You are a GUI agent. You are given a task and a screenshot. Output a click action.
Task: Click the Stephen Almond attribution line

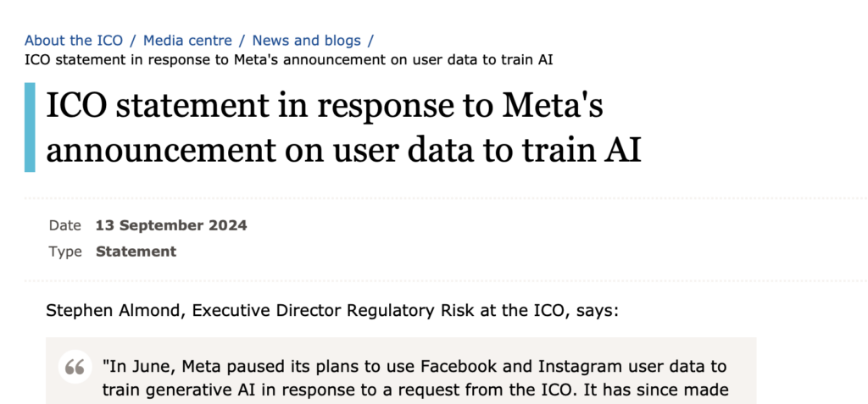(x=332, y=311)
